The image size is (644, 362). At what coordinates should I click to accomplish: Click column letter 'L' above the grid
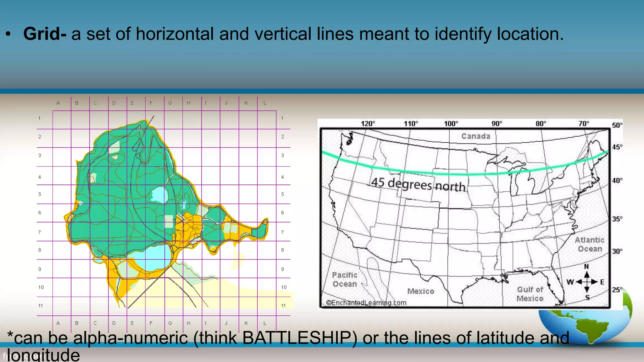click(265, 103)
